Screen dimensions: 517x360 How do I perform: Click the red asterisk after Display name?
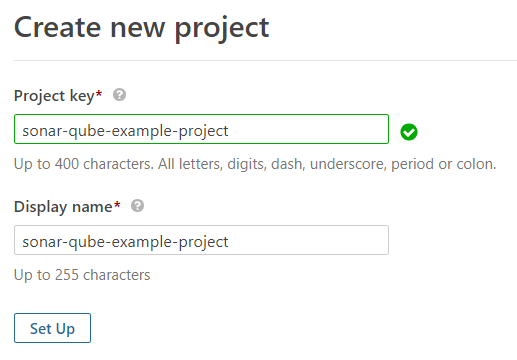coord(117,205)
